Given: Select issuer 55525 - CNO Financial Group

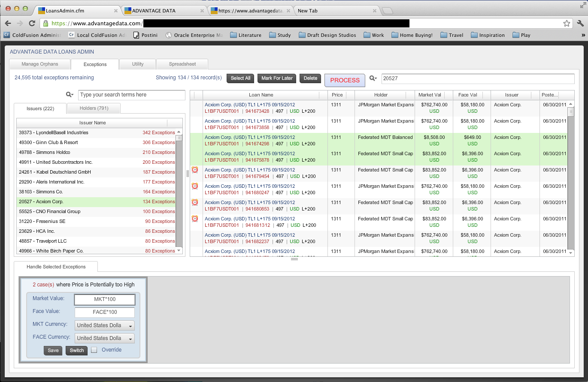Looking at the screenshot, I should [96, 211].
